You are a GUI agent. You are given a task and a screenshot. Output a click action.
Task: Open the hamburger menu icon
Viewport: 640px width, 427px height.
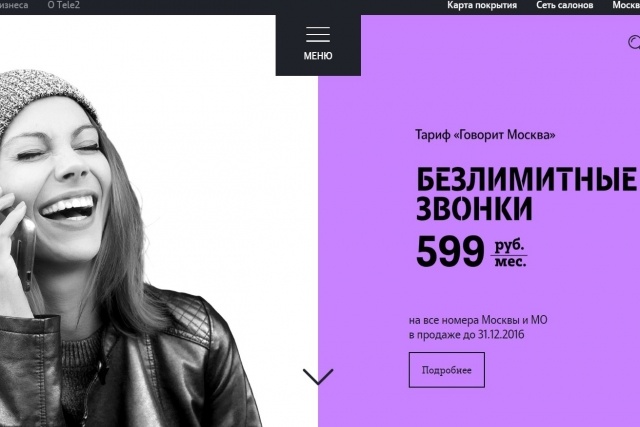(318, 34)
